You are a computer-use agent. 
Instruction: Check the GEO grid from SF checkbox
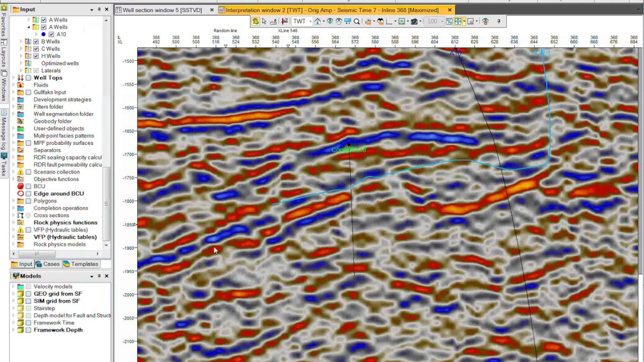(x=28, y=294)
